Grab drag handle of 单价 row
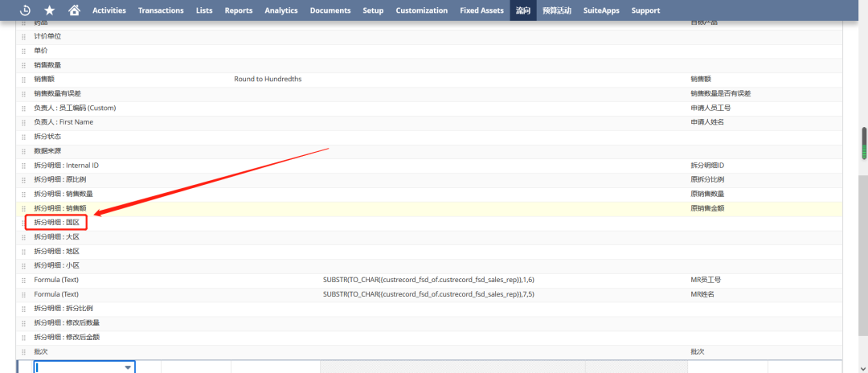 point(24,51)
